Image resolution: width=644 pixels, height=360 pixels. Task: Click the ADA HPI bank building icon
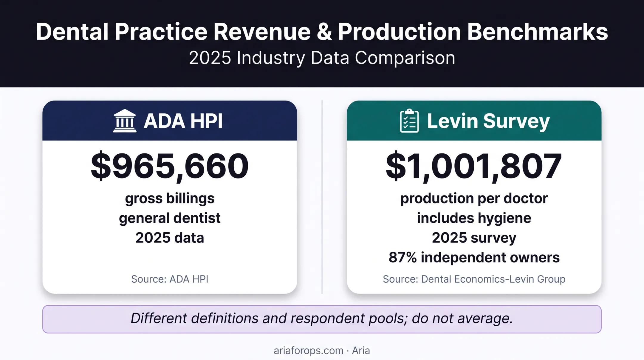pos(125,121)
